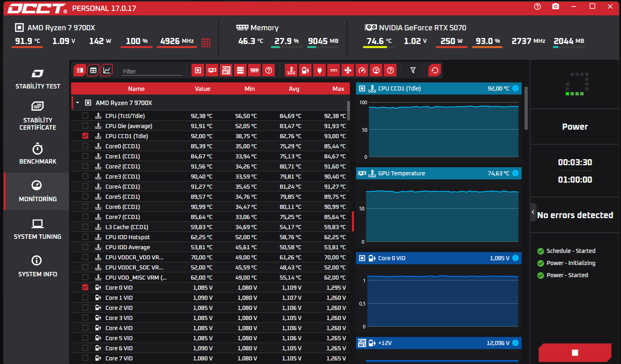Click the funnel filter icon
Image resolution: width=621 pixels, height=364 pixels.
(413, 70)
